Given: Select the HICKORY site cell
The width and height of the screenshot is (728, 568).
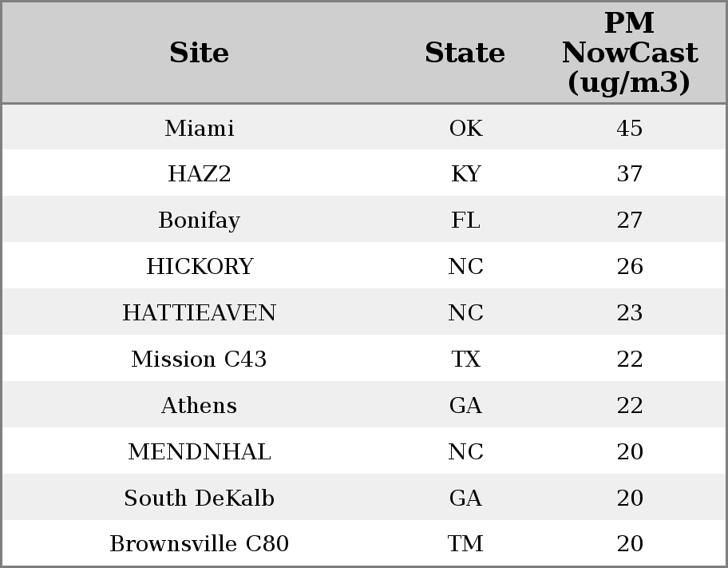Looking at the screenshot, I should pos(199,267).
